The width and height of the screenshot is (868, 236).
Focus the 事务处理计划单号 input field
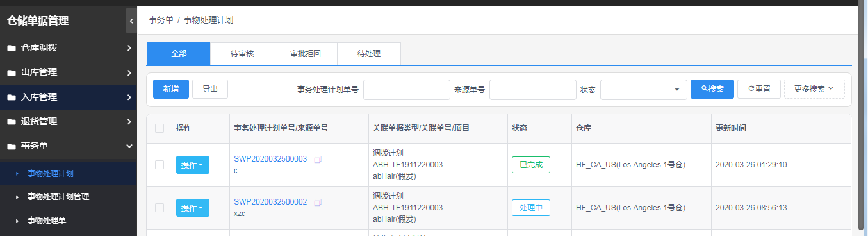(x=407, y=90)
